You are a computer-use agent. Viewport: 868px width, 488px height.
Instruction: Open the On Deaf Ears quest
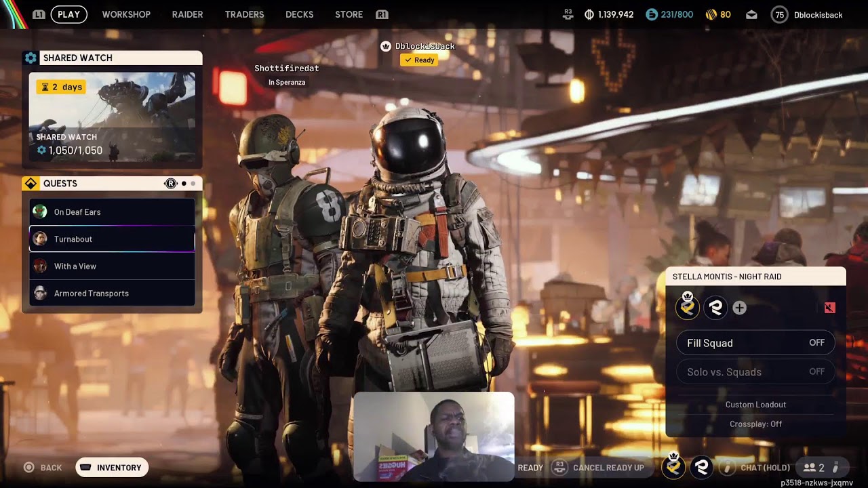click(x=112, y=212)
